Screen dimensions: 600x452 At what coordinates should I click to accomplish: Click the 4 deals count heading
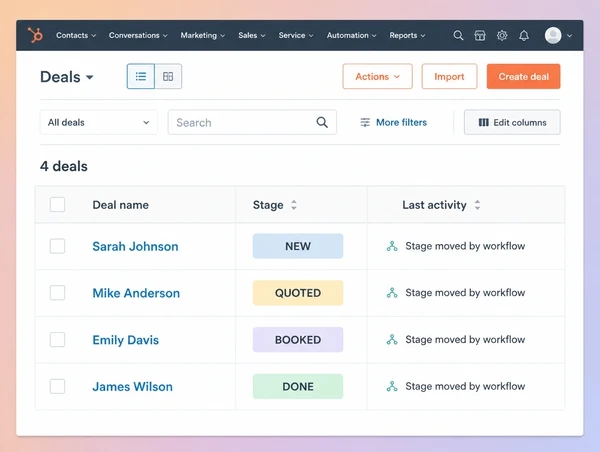(x=64, y=166)
